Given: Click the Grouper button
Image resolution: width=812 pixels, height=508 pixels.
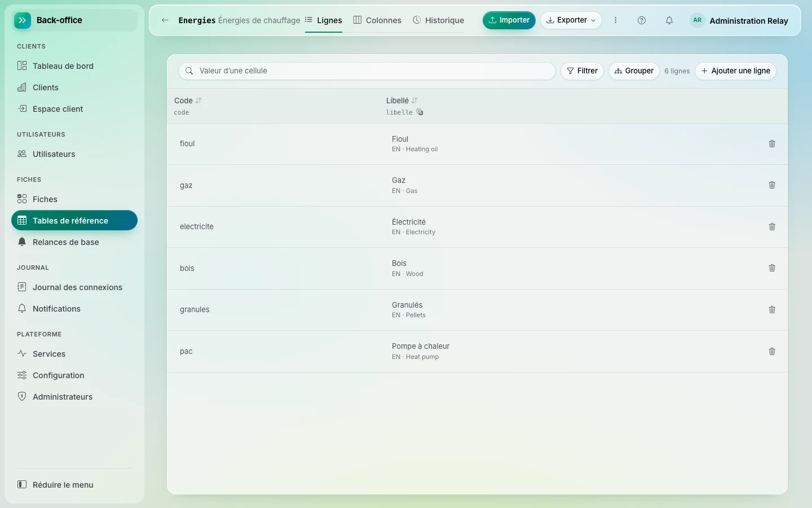Looking at the screenshot, I should point(634,71).
